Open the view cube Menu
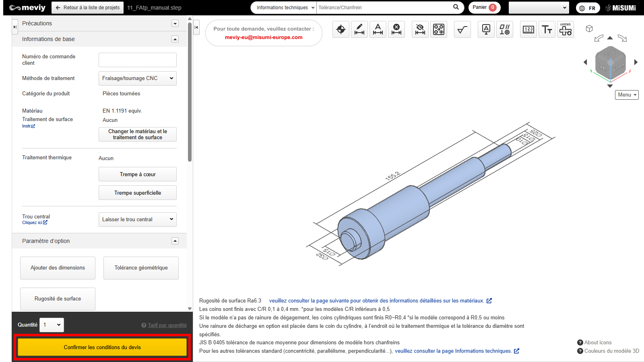This screenshot has width=644, height=362. pyautogui.click(x=627, y=95)
